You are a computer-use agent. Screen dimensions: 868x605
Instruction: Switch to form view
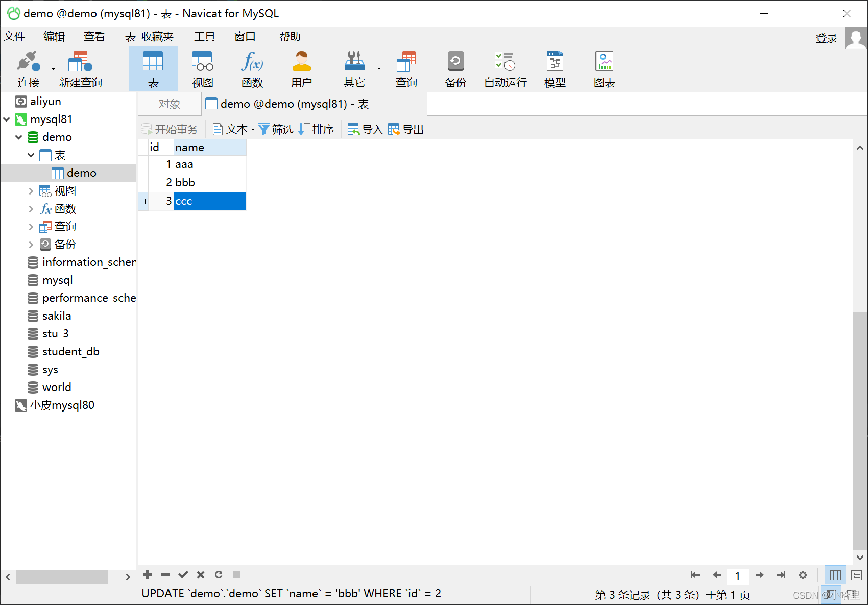point(856,575)
